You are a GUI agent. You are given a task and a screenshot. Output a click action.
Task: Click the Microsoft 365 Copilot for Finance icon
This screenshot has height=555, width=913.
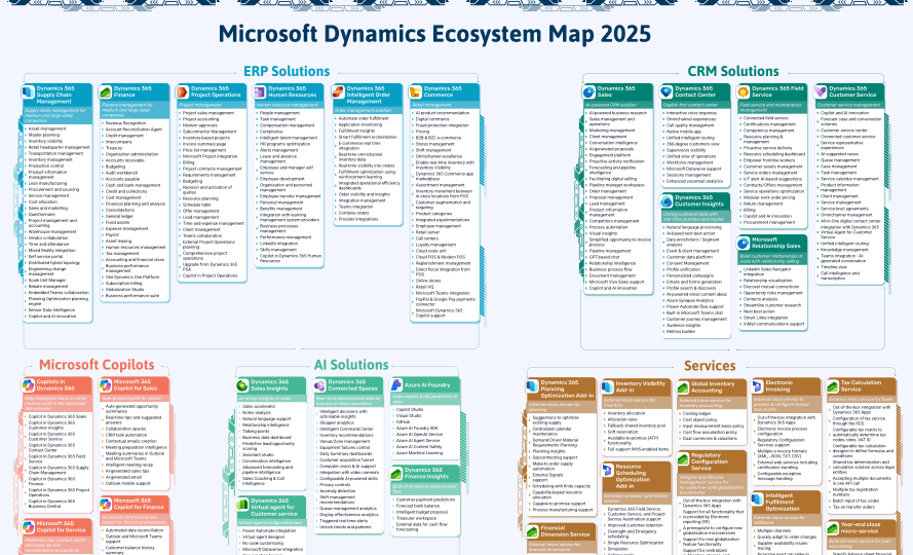point(105,504)
